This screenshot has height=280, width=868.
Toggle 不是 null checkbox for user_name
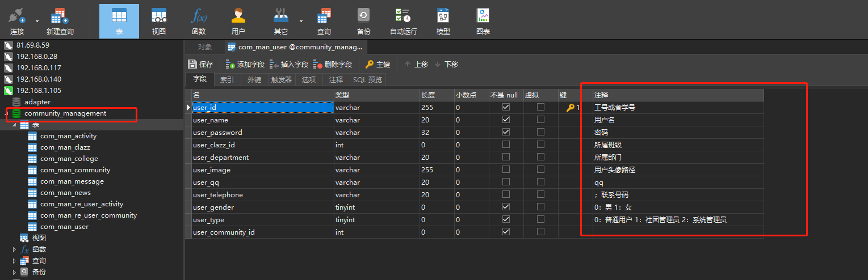point(506,120)
